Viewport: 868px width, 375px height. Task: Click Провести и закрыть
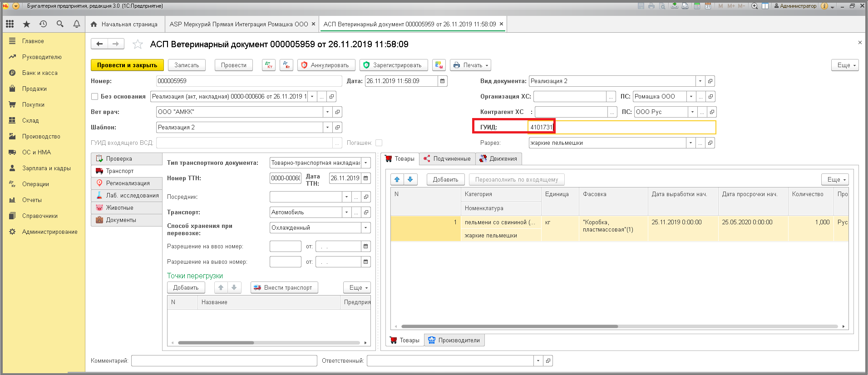coord(127,65)
